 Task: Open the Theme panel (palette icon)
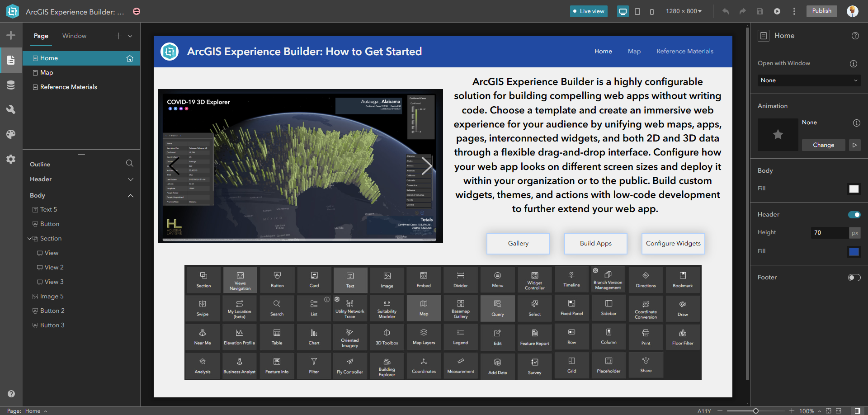(x=11, y=134)
